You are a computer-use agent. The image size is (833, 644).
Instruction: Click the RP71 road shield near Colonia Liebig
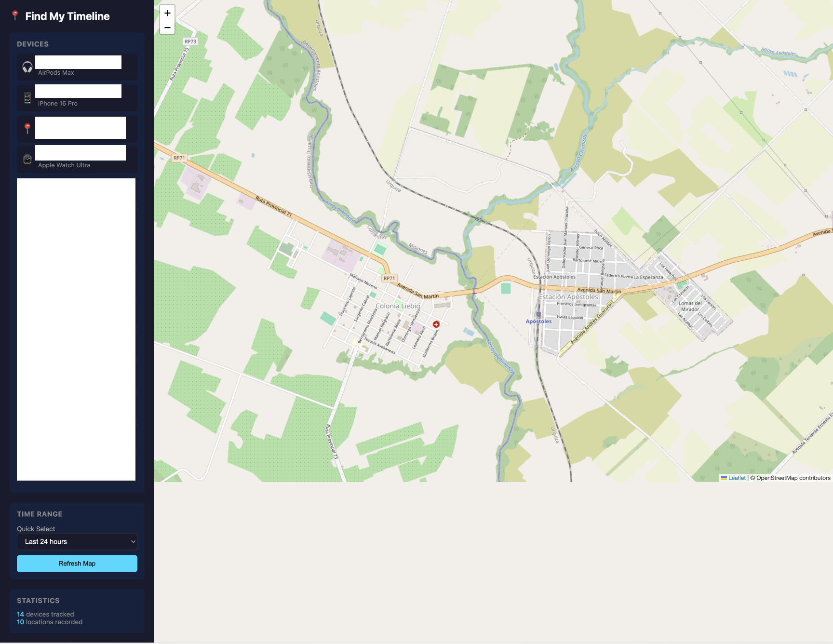389,278
